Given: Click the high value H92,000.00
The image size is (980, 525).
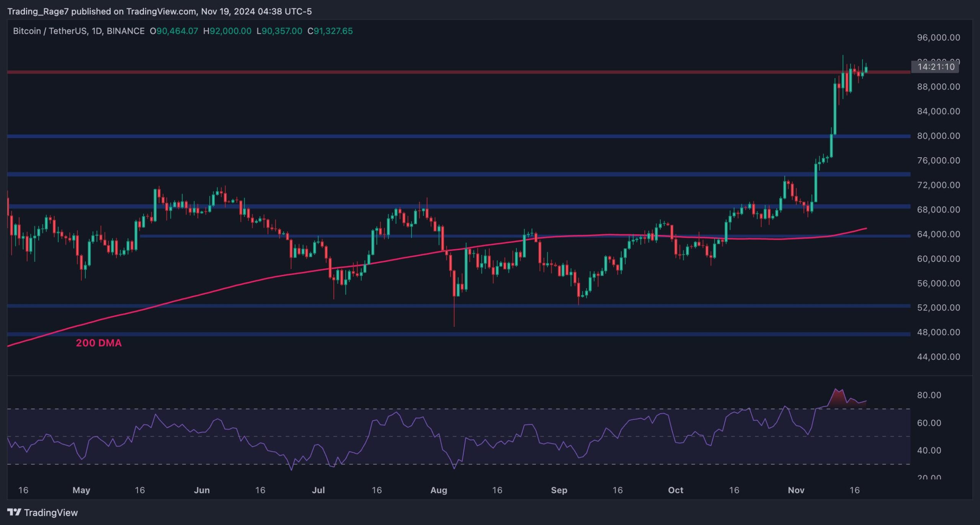Looking at the screenshot, I should (227, 31).
